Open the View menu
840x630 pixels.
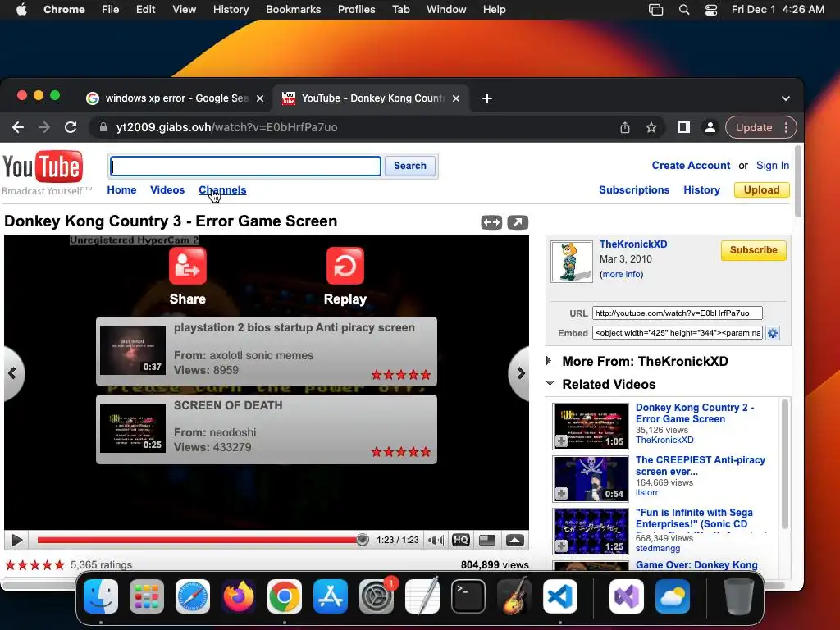(x=184, y=10)
